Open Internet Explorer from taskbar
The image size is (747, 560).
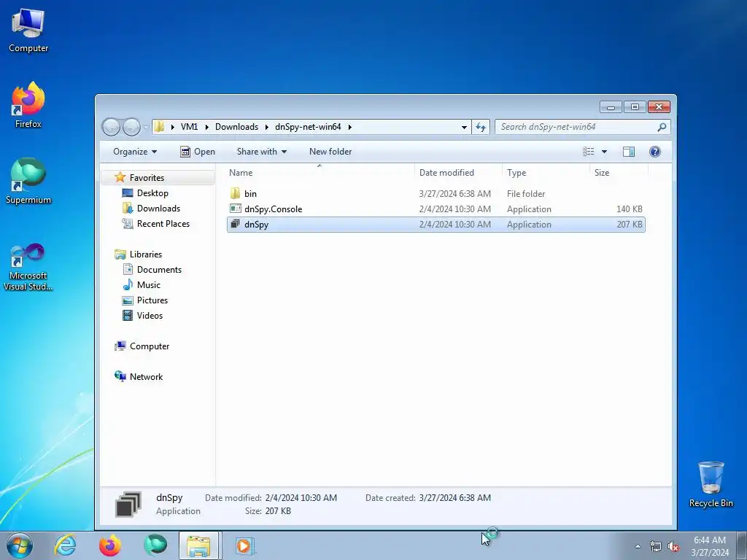point(64,545)
